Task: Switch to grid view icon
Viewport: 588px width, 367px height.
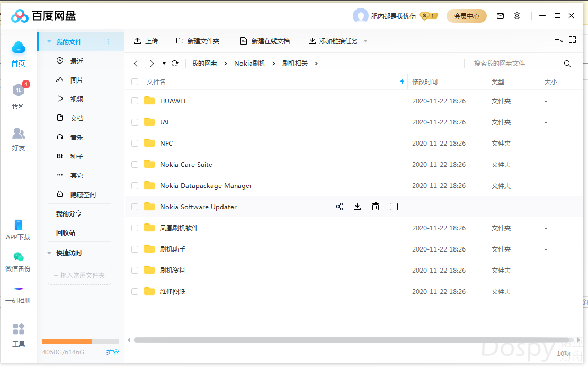Action: 572,40
